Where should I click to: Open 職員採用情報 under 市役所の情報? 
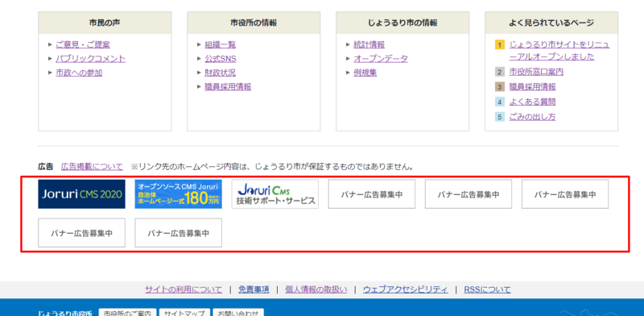coord(228,87)
